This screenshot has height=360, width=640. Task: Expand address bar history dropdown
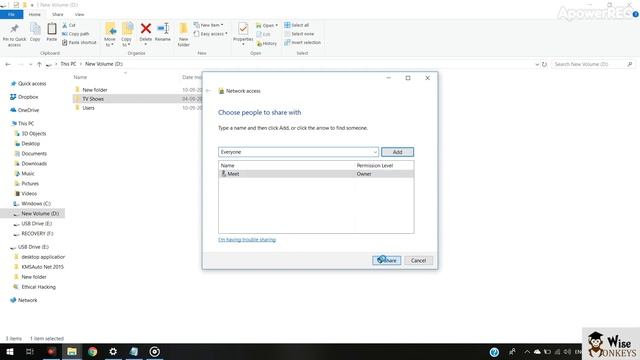pyautogui.click(x=537, y=64)
